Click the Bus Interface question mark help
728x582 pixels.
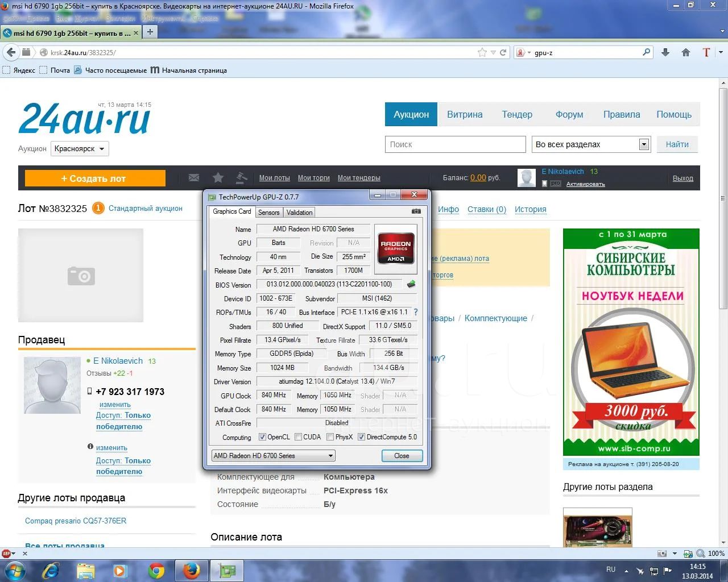(416, 312)
